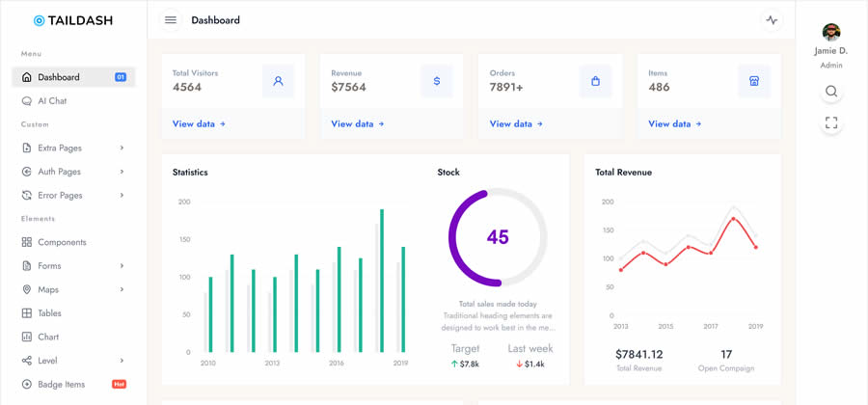Open search via magnifier icon
868x405 pixels.
point(831,92)
